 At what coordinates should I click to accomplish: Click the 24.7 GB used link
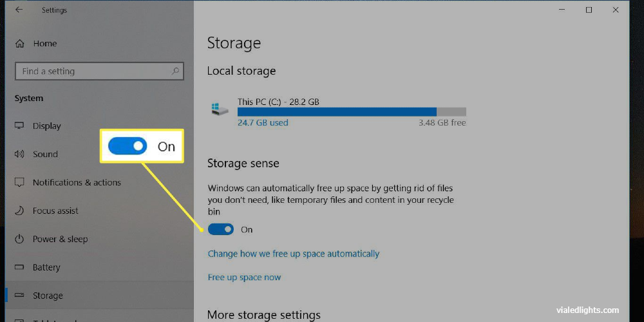click(263, 122)
